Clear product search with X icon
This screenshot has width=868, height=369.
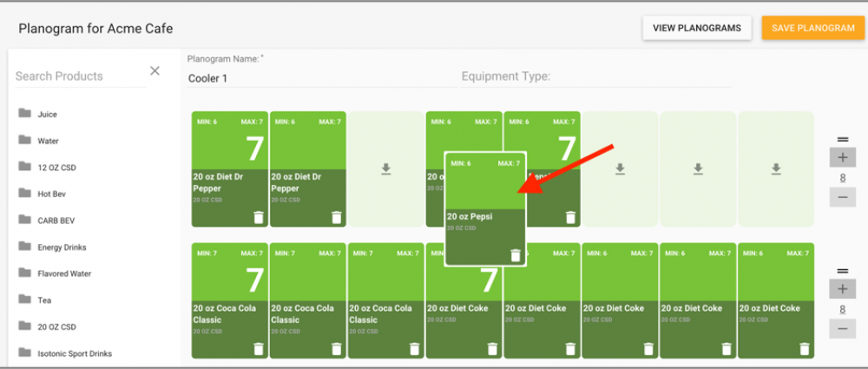[155, 70]
